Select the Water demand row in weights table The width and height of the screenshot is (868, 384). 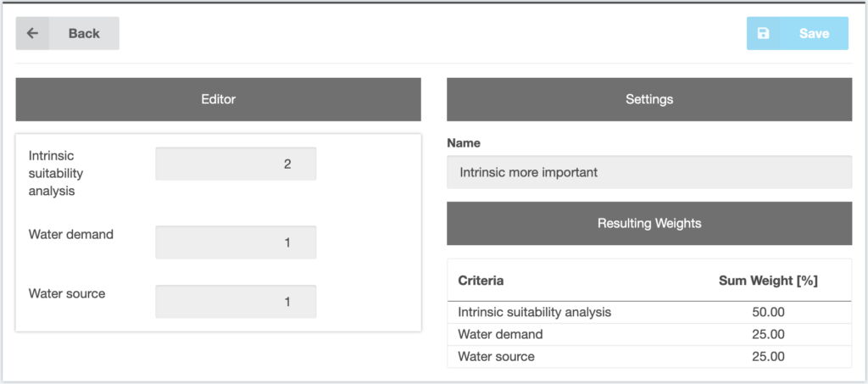click(x=649, y=334)
